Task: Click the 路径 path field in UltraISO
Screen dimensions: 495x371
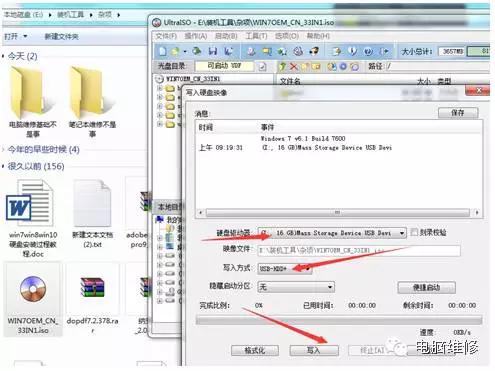Action: (437, 66)
